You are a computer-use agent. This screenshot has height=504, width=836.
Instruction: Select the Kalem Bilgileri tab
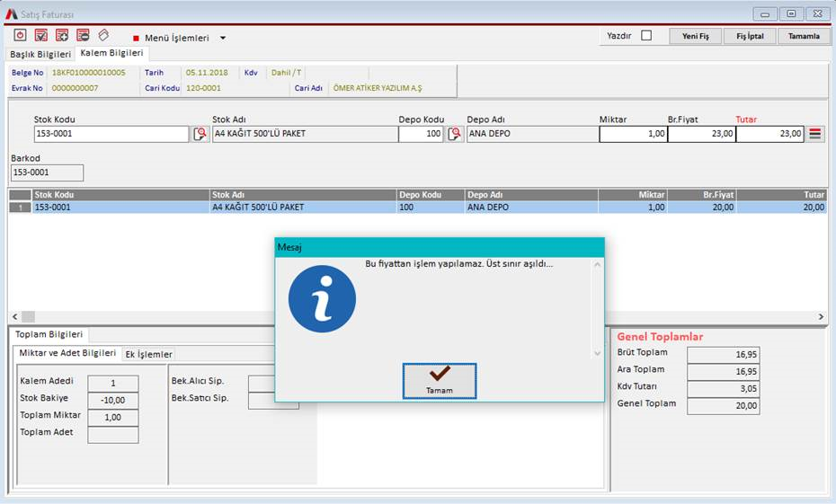click(x=112, y=53)
